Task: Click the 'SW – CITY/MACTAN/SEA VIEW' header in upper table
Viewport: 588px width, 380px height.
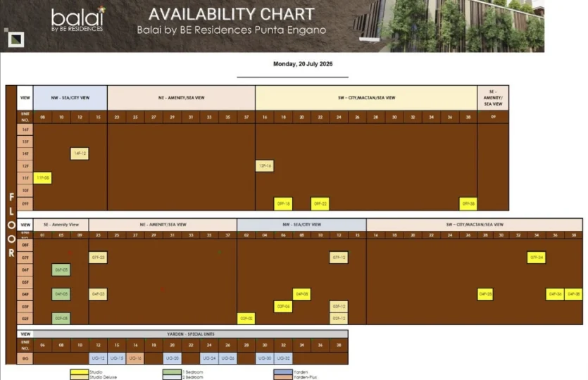Action: click(x=366, y=98)
